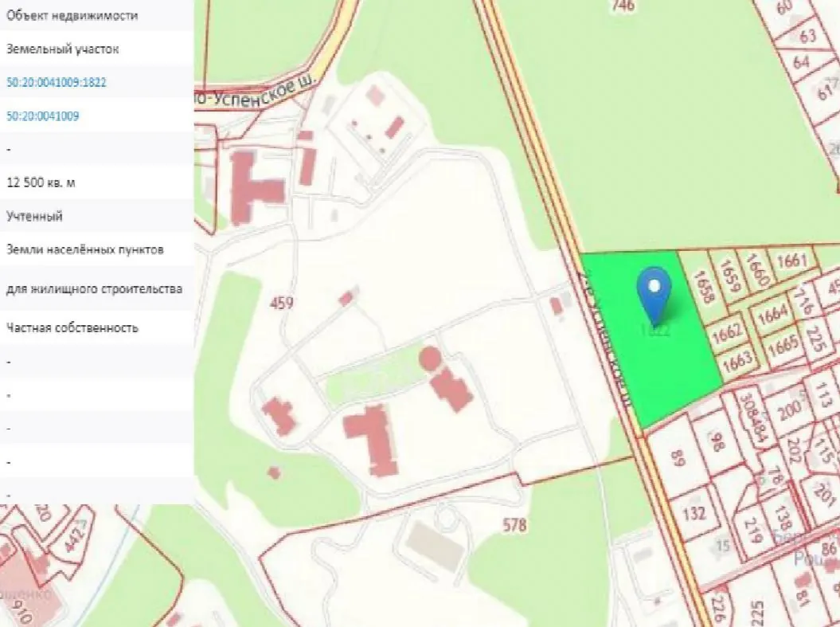Click parcel label 132 on the map
Screen dimensions: 840x627
(694, 513)
